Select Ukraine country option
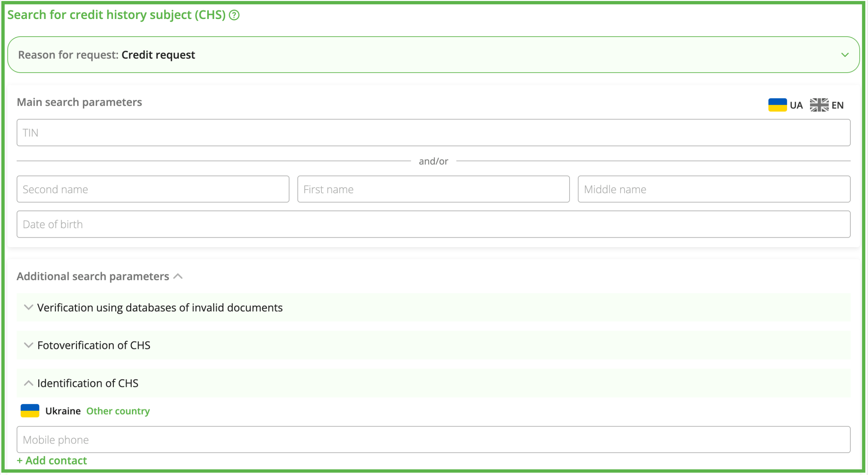 [x=63, y=411]
